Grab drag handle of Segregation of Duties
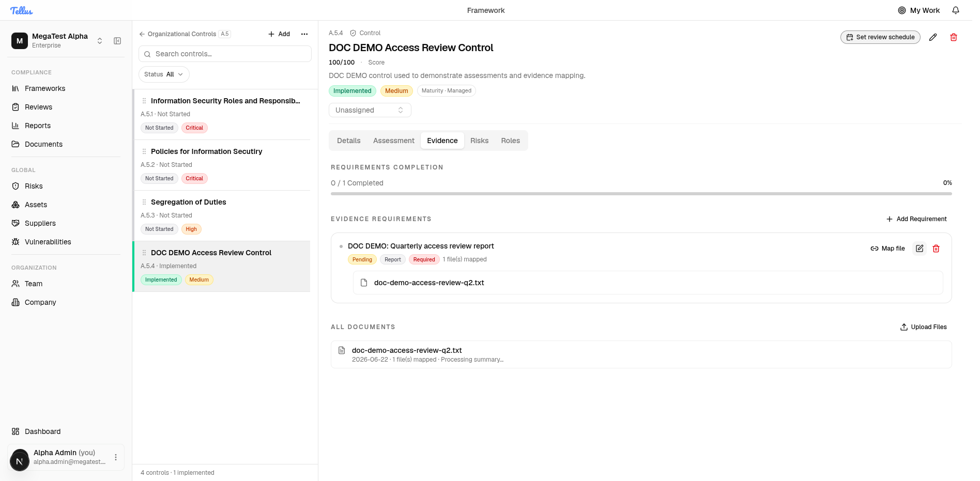This screenshot has width=980, height=481. [144, 202]
